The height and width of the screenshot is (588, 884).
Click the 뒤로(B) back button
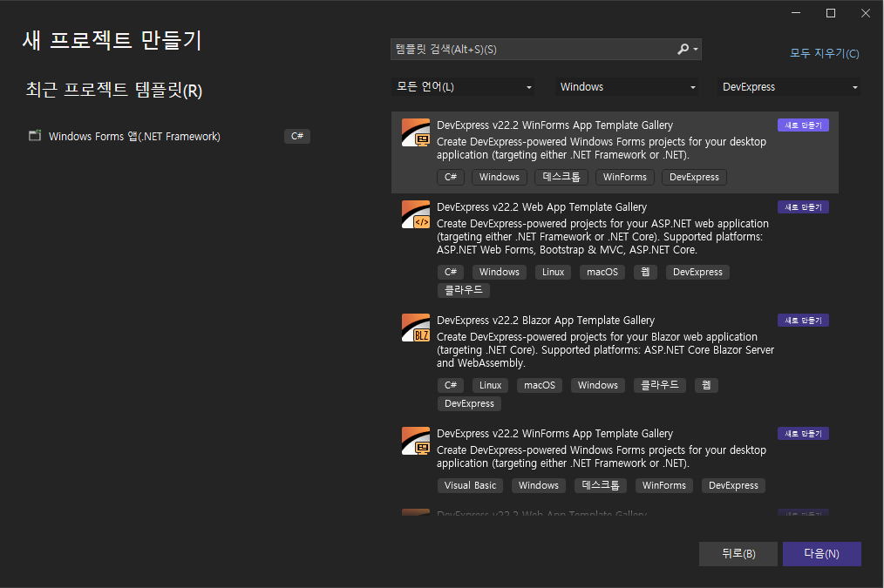click(738, 554)
